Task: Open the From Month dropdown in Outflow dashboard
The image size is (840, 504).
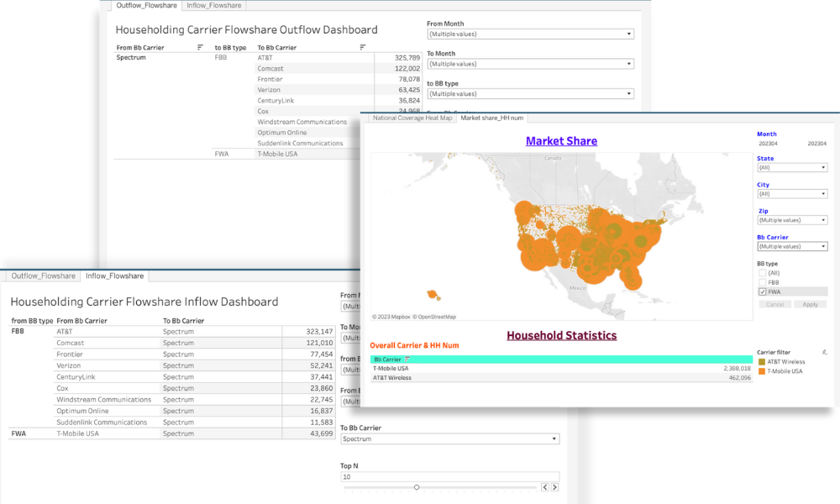Action: pyautogui.click(x=530, y=34)
